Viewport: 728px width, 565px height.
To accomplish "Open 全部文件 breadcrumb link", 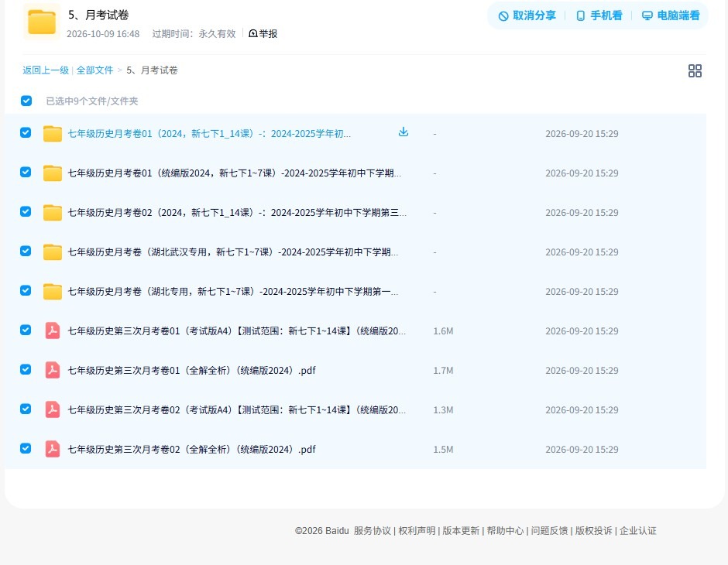I will click(94, 70).
